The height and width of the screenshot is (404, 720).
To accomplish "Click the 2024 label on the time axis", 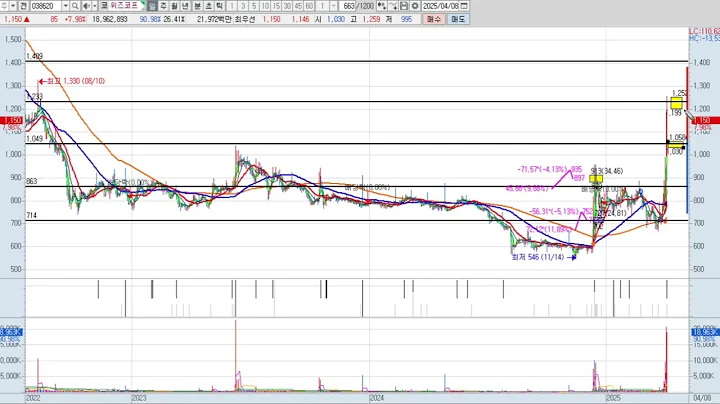I will 377,398.
